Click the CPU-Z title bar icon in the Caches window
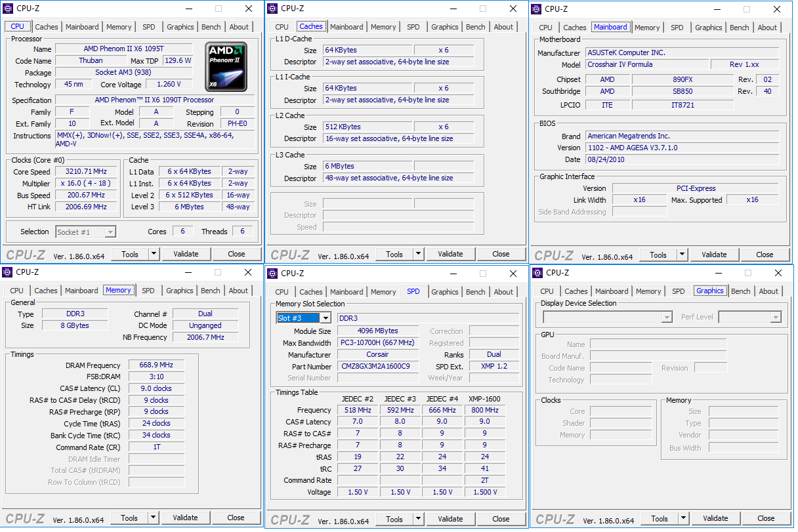 coord(273,9)
